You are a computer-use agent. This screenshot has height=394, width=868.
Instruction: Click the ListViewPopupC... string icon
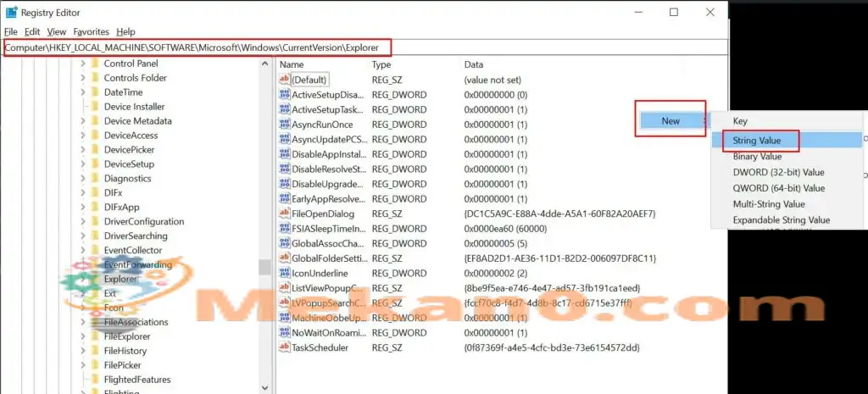coord(285,288)
